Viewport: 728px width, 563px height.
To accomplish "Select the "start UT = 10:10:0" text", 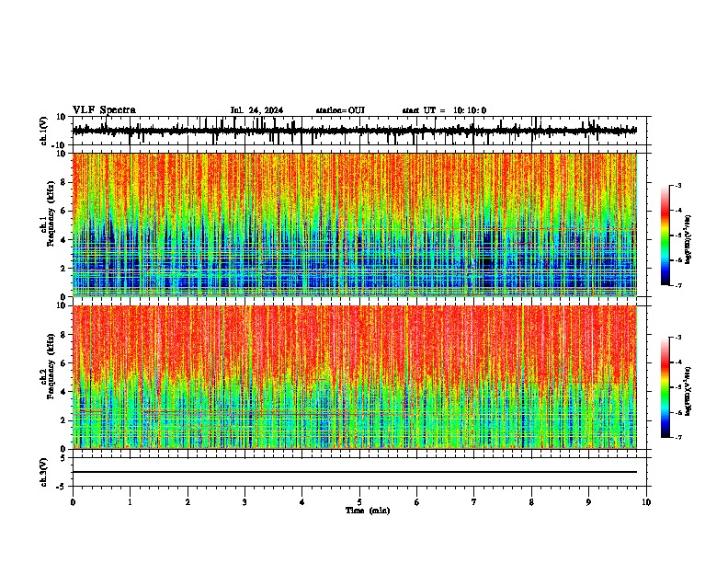I will [444, 110].
